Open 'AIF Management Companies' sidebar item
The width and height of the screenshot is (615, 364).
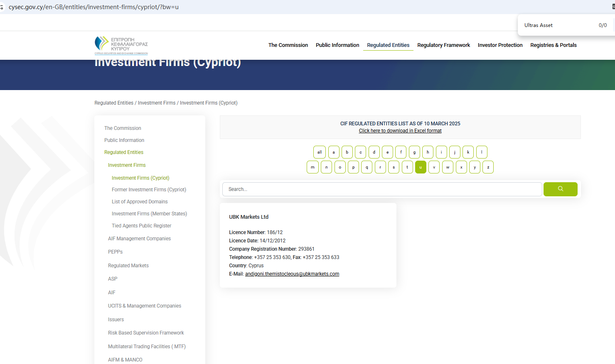tap(139, 239)
